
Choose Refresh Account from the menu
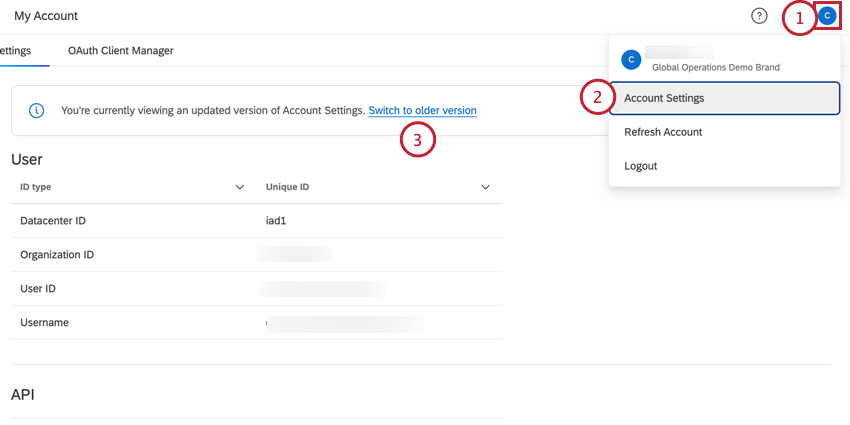[x=663, y=132]
